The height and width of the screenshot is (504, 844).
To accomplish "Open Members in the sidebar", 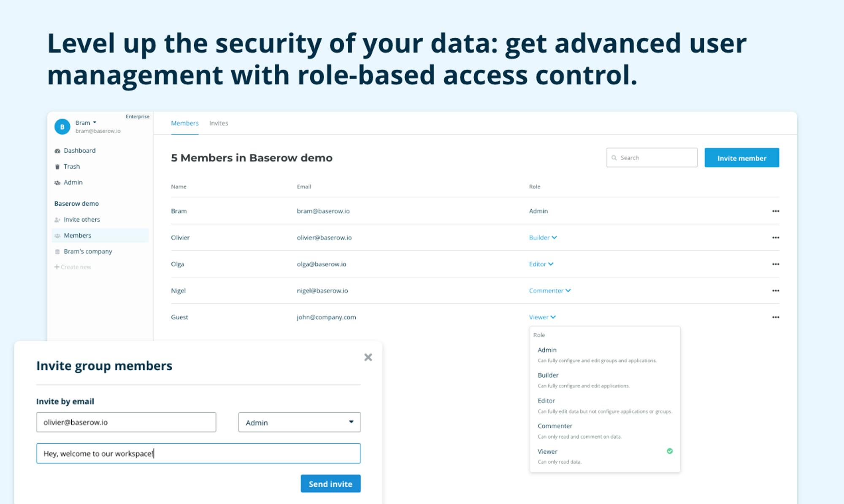I will (100, 235).
